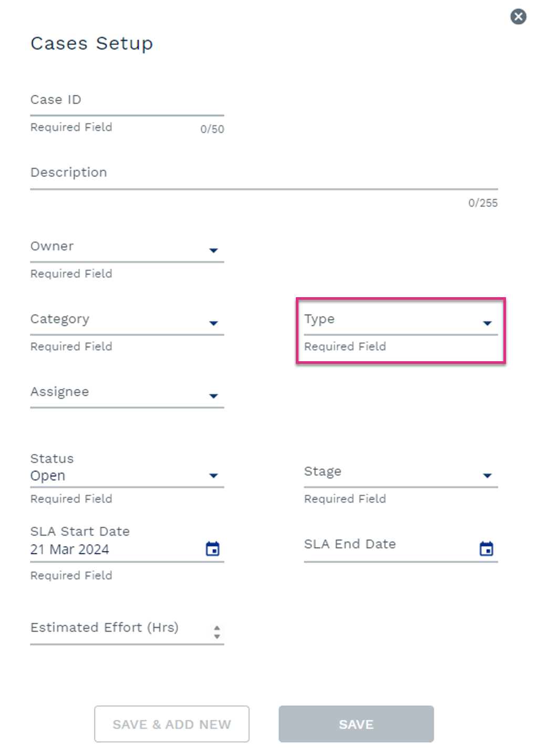The image size is (537, 756).
Task: Click the SLA Start Date value 21 Mar 2024
Action: (x=70, y=549)
